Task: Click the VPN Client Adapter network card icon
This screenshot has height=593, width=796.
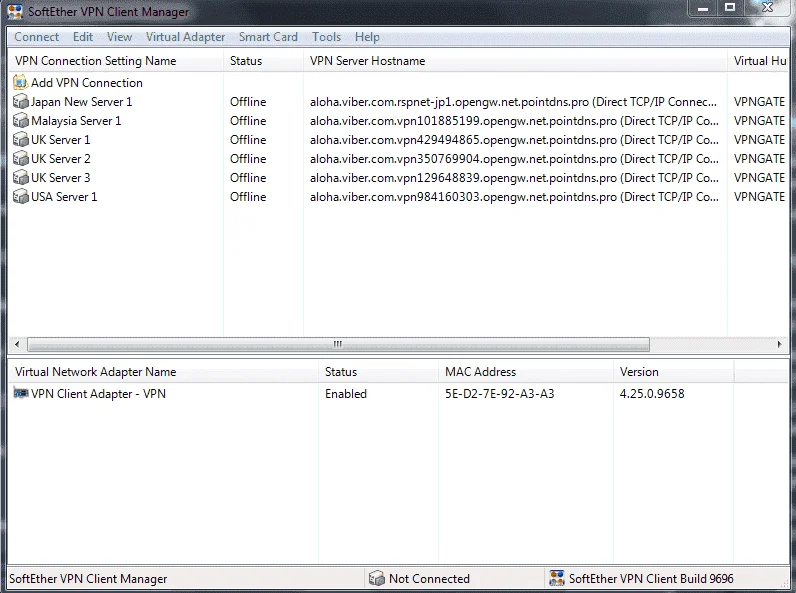Action: [x=21, y=393]
